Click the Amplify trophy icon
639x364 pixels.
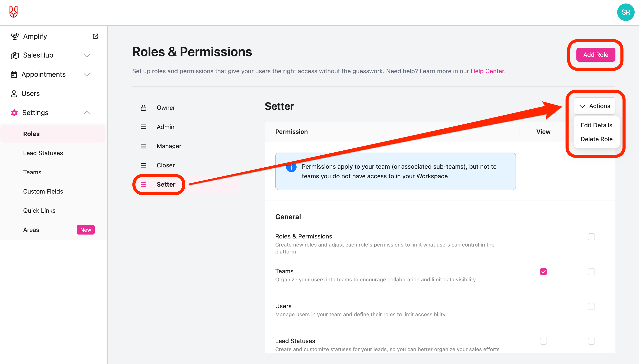tap(15, 36)
